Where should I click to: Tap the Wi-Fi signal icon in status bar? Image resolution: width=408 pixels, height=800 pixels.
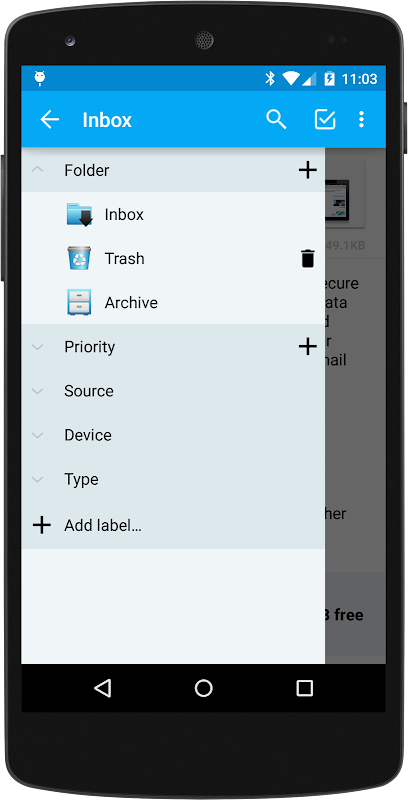coord(291,78)
